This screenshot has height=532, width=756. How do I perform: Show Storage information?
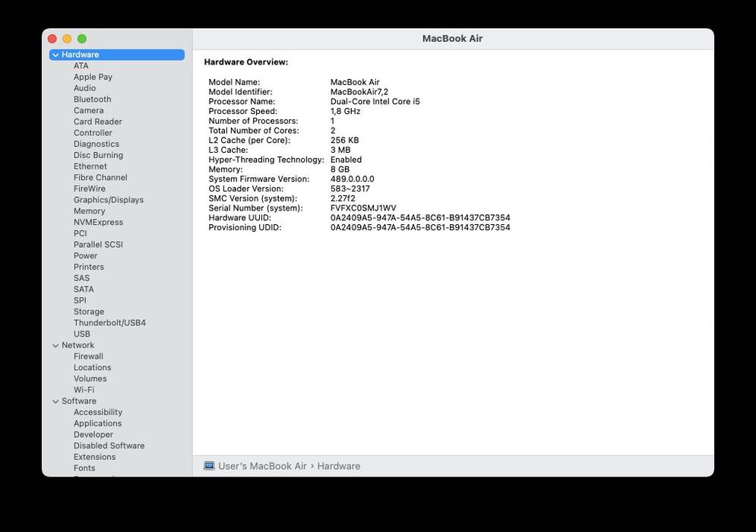[x=89, y=312]
